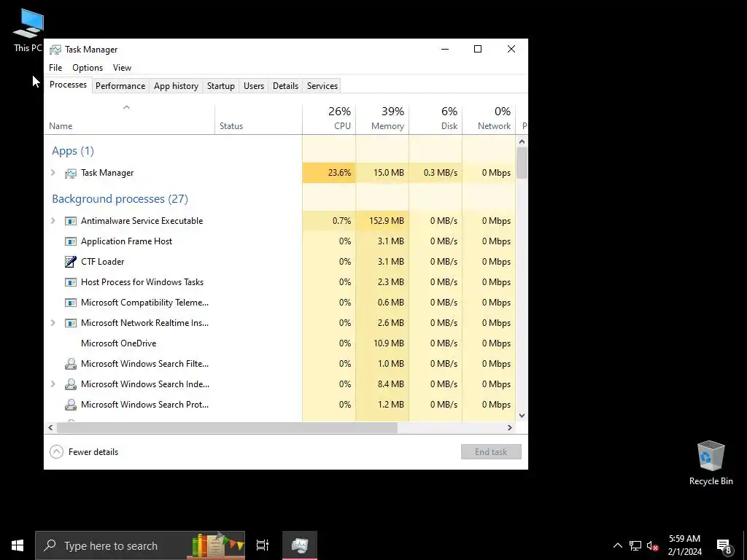Open the Recycle Bin desktop icon
747x560 pixels.
pos(711,463)
